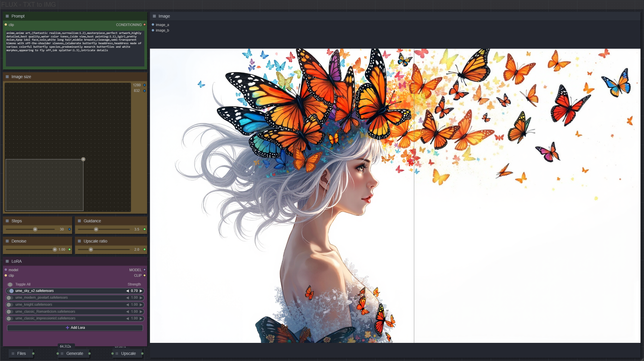The height and width of the screenshot is (361, 644).
Task: Increase ume_classic_impressionist strength with right arrow
Action: click(x=141, y=318)
